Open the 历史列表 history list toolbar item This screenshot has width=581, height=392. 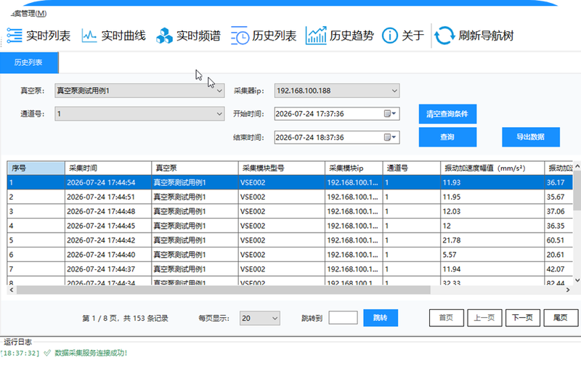pos(264,36)
